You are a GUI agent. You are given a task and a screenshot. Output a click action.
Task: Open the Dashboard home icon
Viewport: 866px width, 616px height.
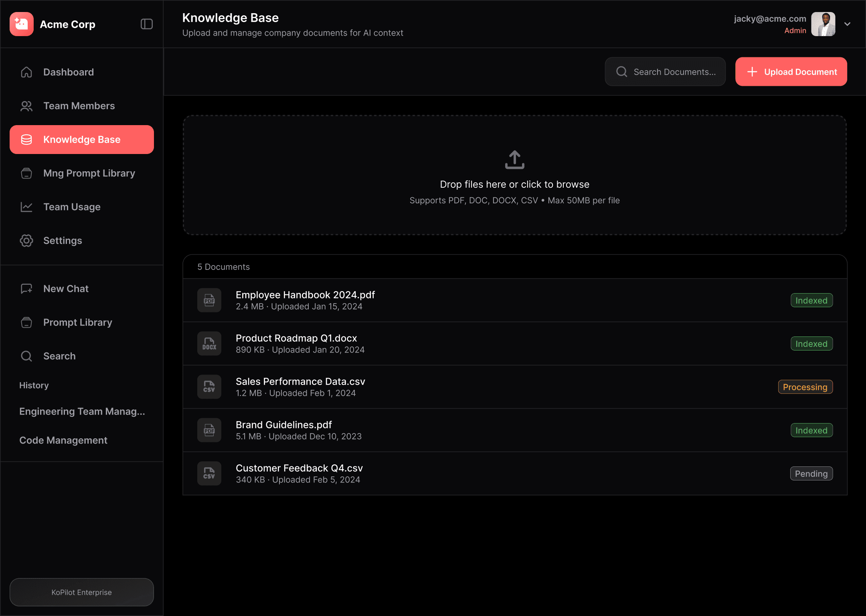pyautogui.click(x=26, y=72)
